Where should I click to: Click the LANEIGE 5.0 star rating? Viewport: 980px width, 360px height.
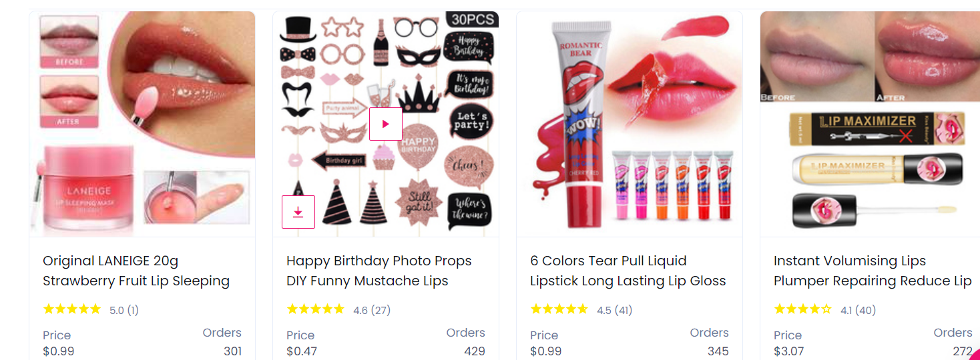pos(72,309)
